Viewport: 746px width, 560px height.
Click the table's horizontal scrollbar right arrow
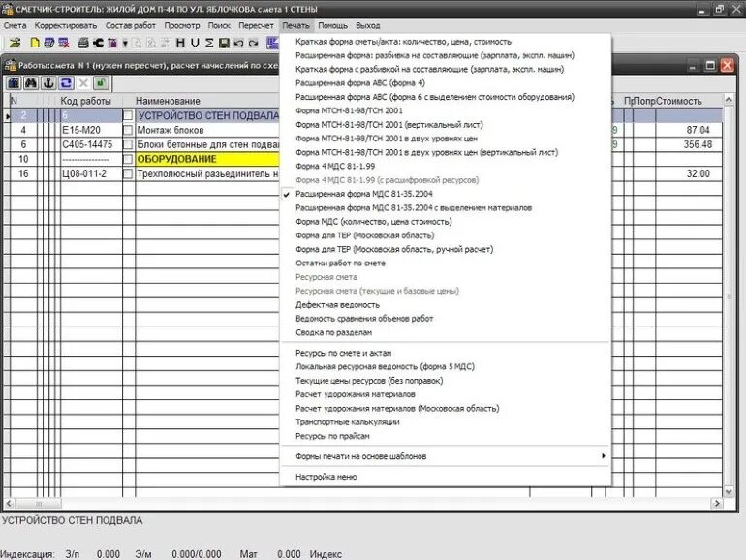717,503
